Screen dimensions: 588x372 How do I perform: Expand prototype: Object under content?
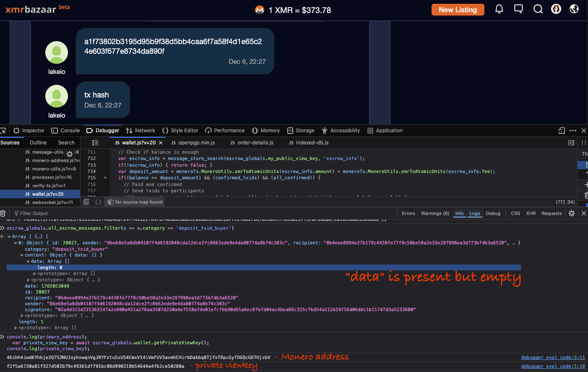pyautogui.click(x=28, y=280)
